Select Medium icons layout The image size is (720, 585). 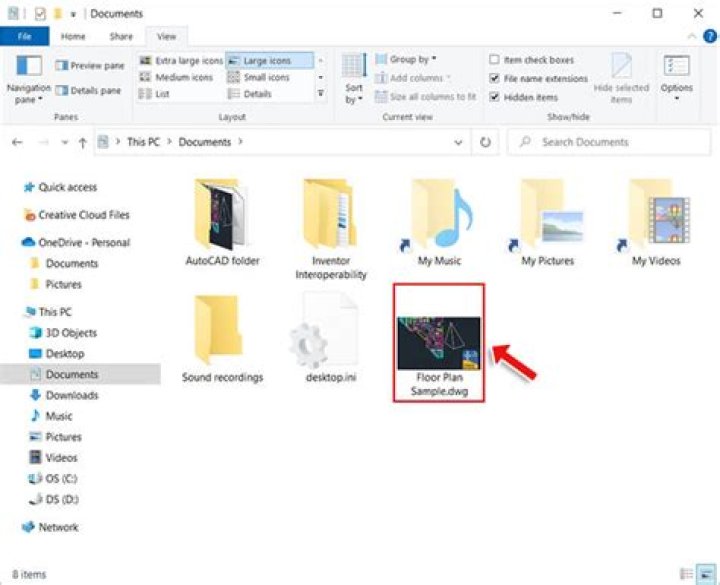pyautogui.click(x=176, y=77)
